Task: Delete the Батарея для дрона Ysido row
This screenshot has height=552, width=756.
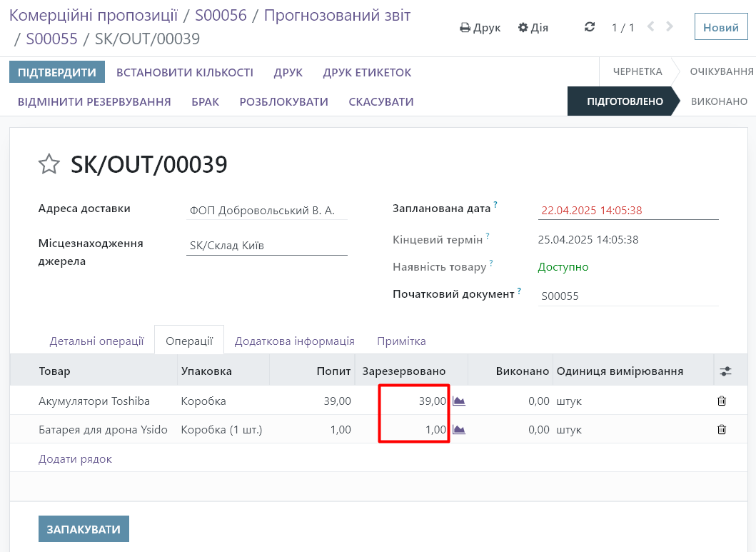Action: click(x=722, y=430)
